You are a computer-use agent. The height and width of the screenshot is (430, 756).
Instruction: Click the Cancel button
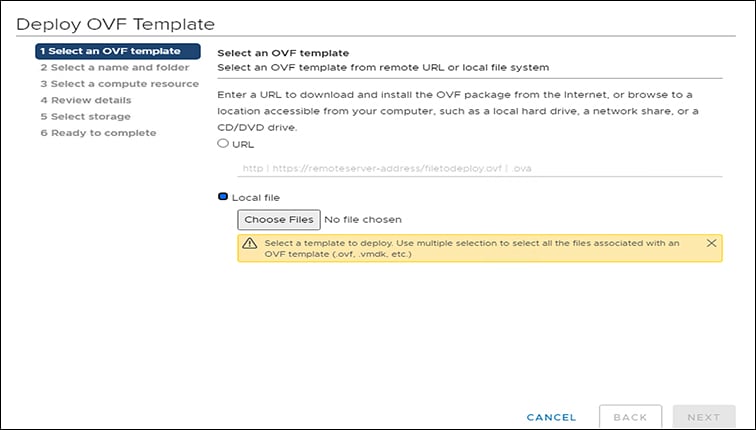(551, 417)
